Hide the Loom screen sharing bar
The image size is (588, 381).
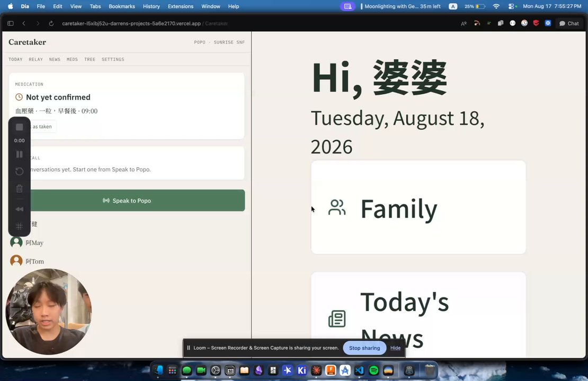[395, 348]
